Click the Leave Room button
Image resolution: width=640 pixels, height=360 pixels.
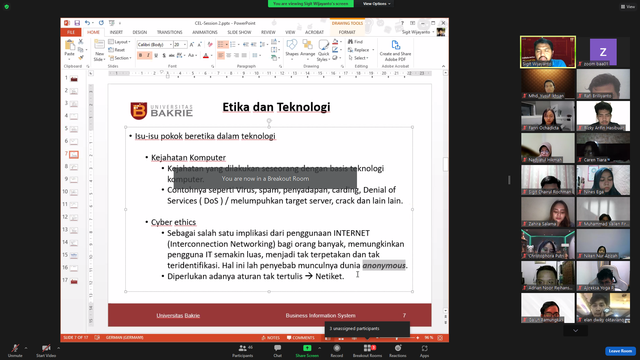[620, 351]
